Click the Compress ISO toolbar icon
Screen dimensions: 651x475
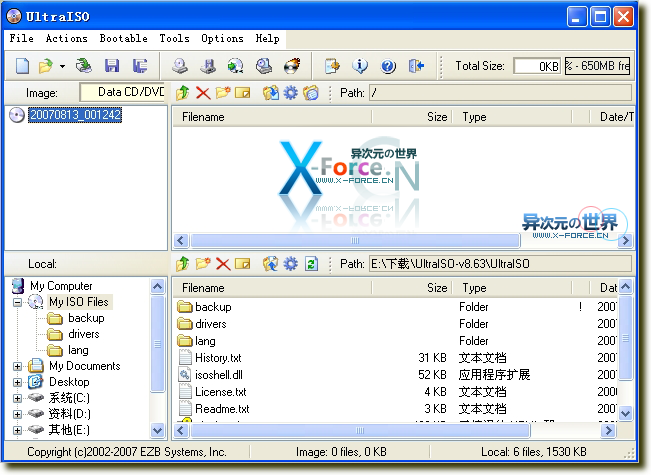click(208, 66)
